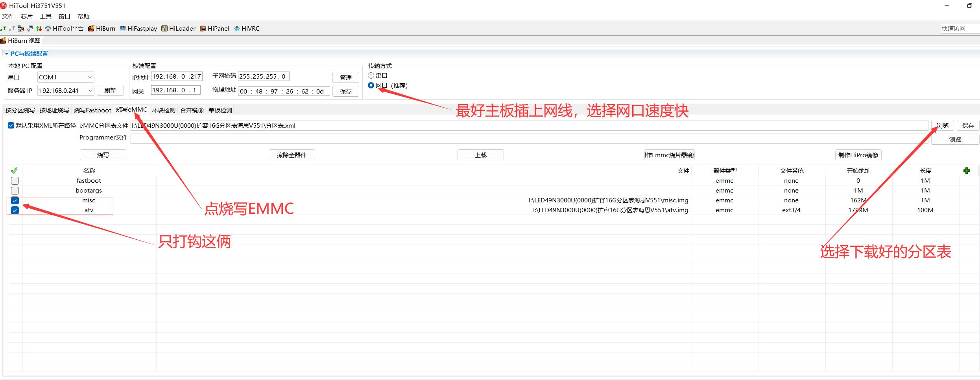Viewport: 980px width, 380px height.
Task: Click the 网关 input field
Action: [x=176, y=90]
